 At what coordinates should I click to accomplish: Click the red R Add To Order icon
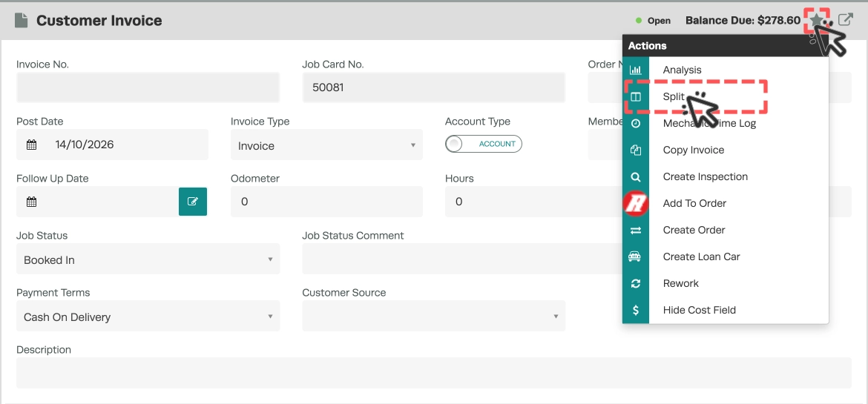pos(636,203)
